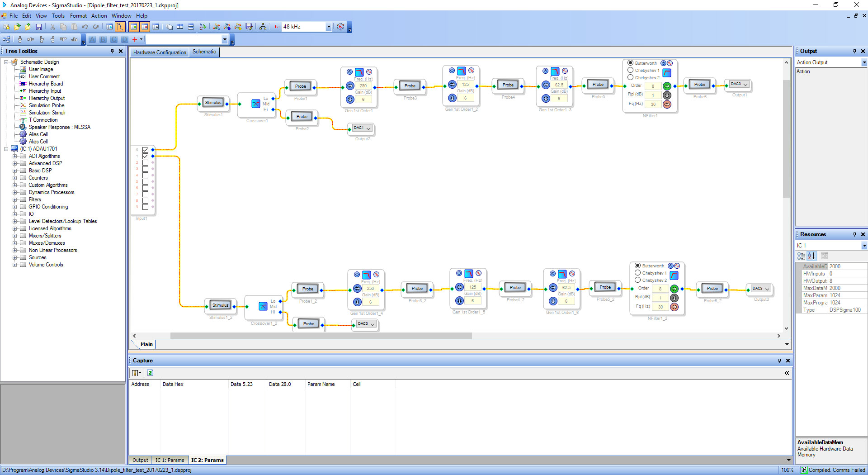Open the Action menu
868x475 pixels.
coord(99,16)
